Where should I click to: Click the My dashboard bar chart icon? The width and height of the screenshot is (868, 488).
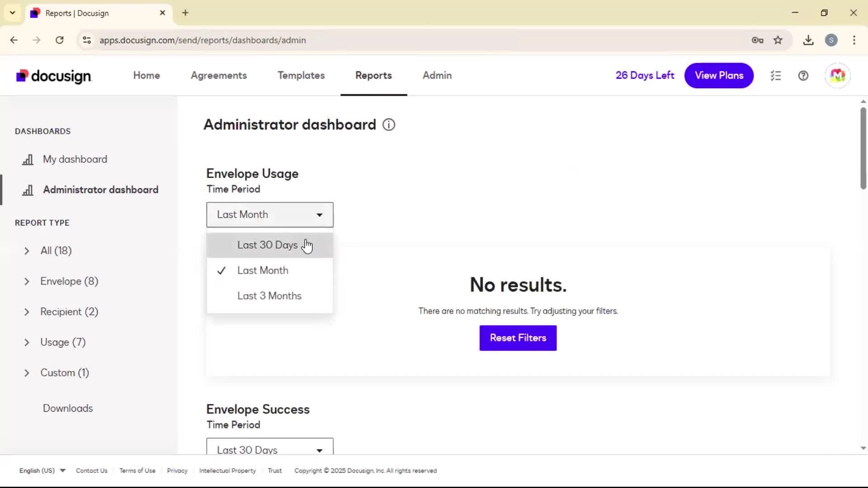point(28,160)
